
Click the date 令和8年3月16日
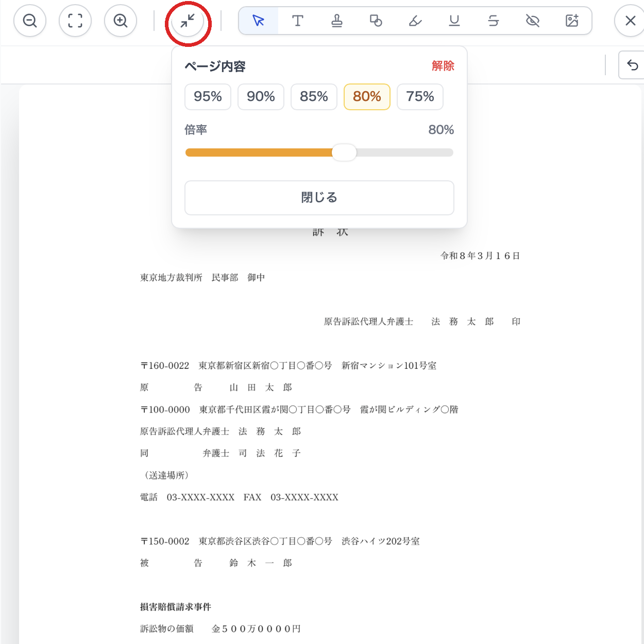pos(480,256)
